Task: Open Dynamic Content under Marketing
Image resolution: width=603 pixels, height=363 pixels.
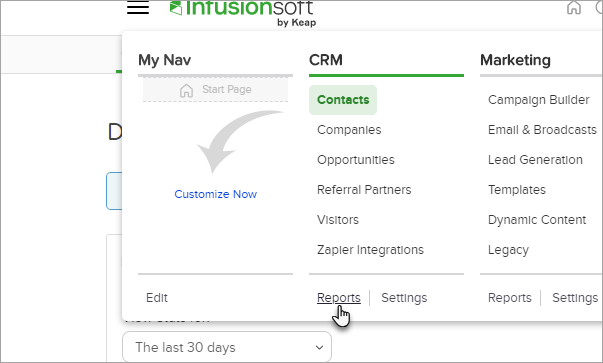Action: tap(537, 220)
